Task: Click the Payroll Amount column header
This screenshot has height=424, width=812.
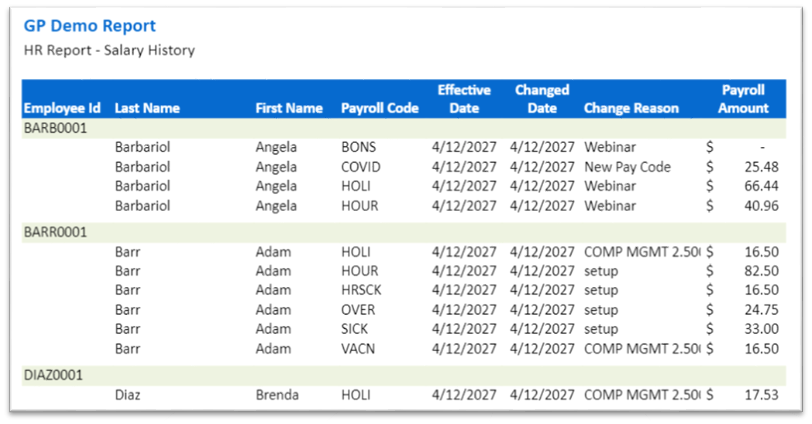Action: [x=744, y=99]
